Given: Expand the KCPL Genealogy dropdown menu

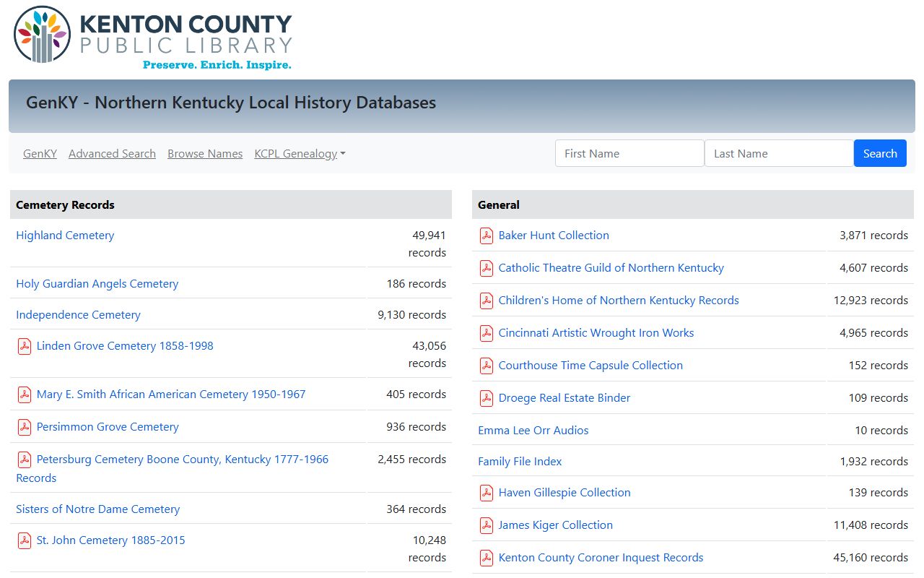Looking at the screenshot, I should (300, 154).
